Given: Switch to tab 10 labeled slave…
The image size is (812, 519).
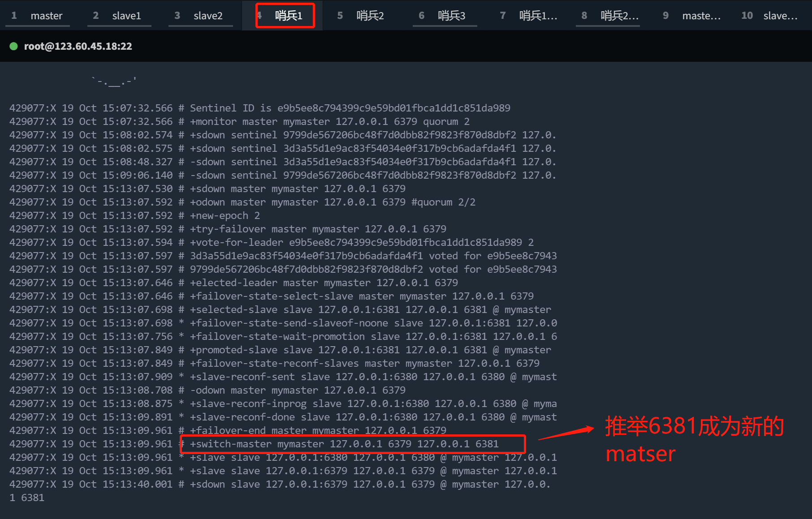Looking at the screenshot, I should (772, 16).
